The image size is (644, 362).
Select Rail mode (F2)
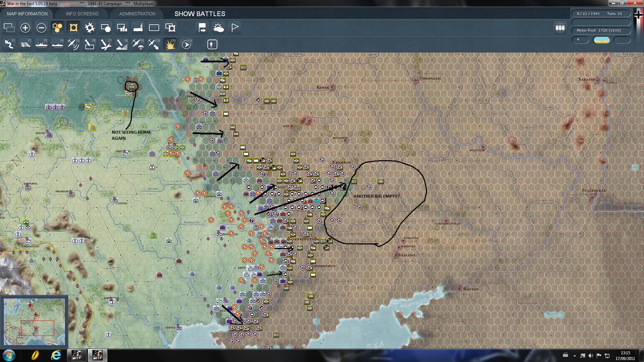coord(25,44)
